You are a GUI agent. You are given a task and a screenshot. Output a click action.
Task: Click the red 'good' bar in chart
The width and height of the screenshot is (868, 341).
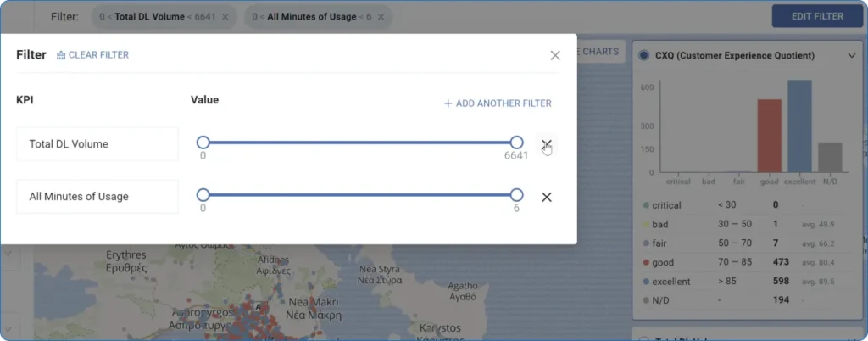click(x=769, y=136)
